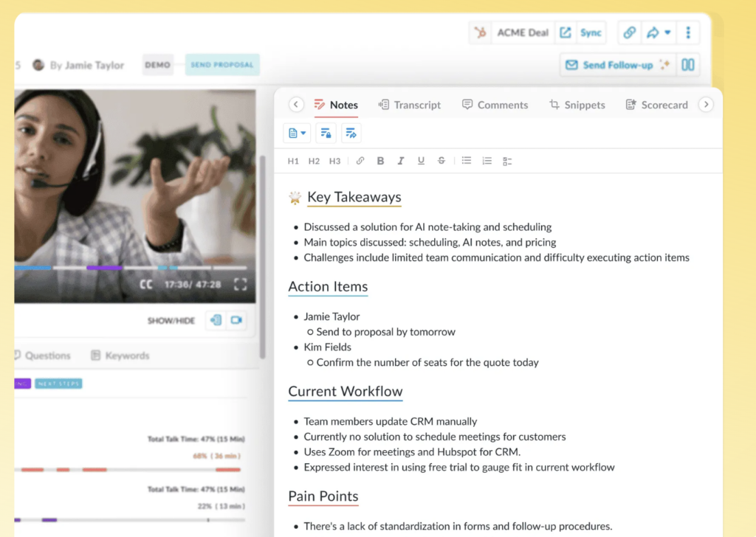
Task: Click the Pain Points heading
Action: (323, 496)
